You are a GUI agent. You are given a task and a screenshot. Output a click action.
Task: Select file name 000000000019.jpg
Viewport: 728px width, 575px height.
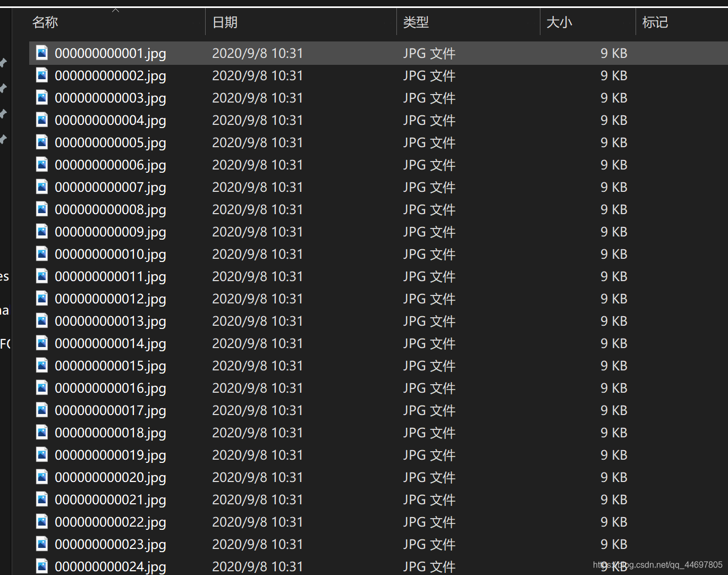[111, 455]
